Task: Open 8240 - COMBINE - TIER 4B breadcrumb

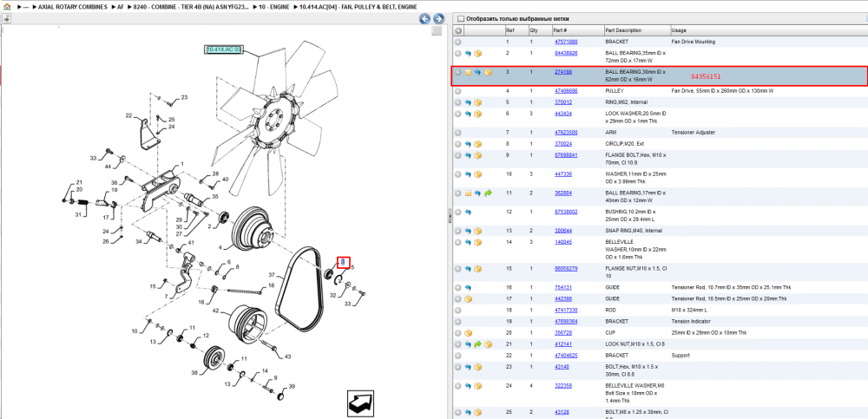Action: pos(190,7)
